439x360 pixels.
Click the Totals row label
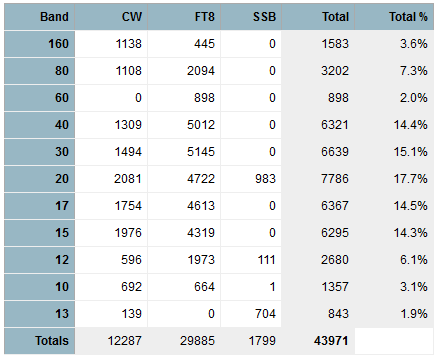coord(39,341)
